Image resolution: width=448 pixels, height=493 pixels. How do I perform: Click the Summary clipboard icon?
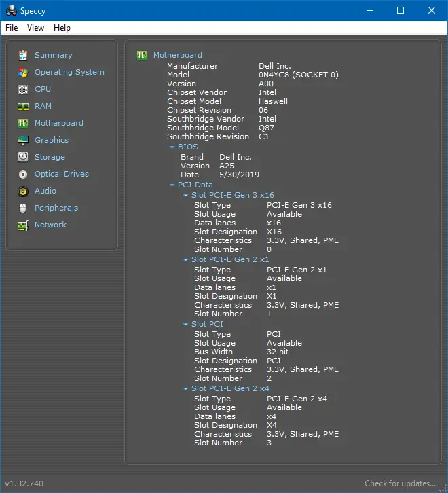pos(23,55)
